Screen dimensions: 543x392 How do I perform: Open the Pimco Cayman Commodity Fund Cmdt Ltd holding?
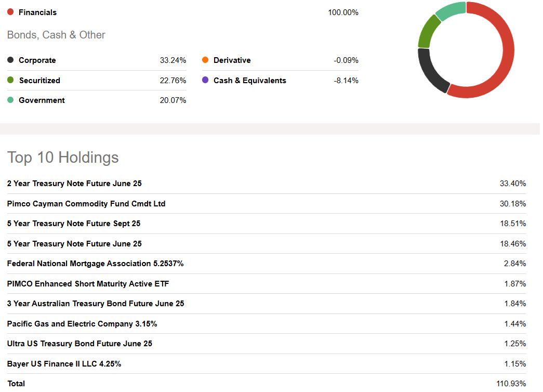pos(86,203)
